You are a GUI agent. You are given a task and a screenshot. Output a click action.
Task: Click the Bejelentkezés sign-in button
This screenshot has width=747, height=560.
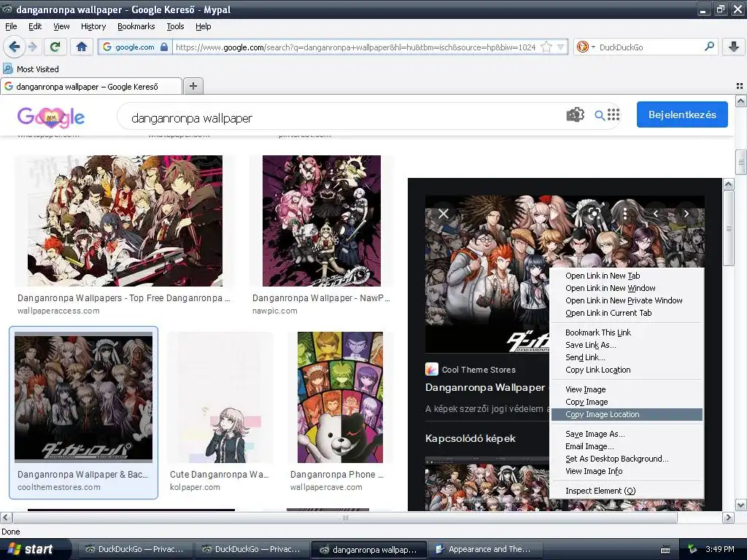[x=682, y=114]
